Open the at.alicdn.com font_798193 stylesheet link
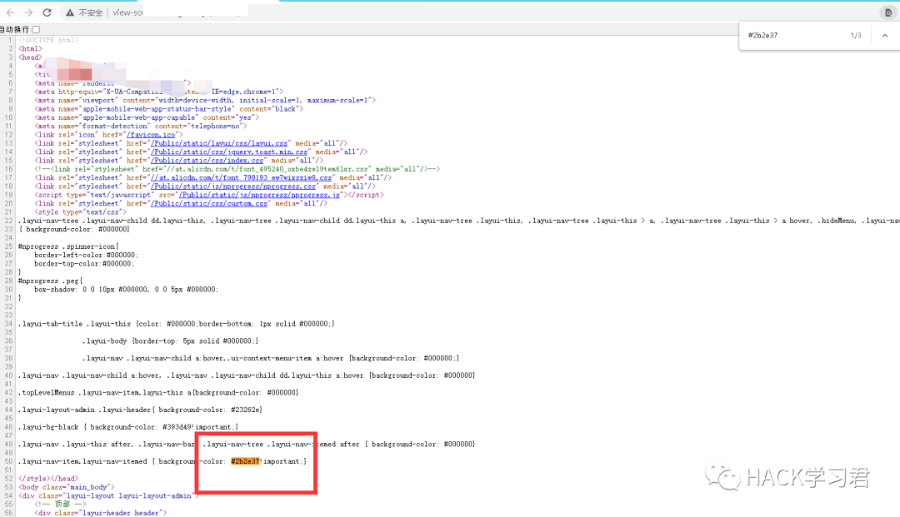Viewport: 900px width, 517px height. [241, 178]
